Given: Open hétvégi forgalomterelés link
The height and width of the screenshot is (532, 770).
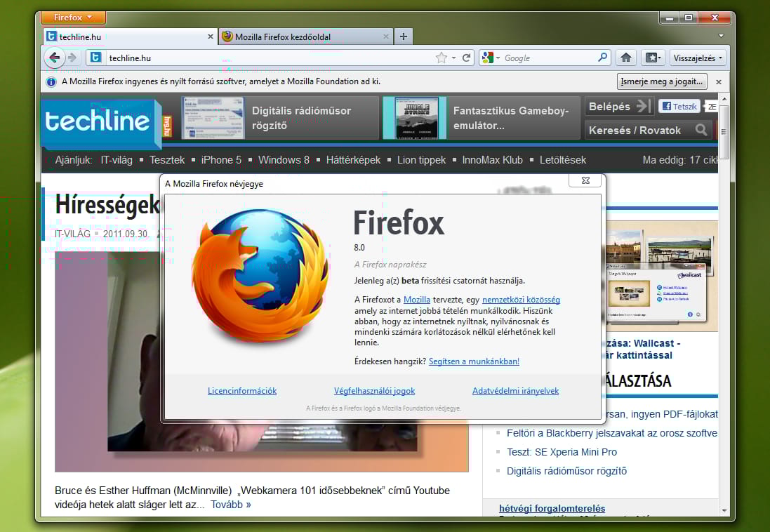Looking at the screenshot, I should point(552,508).
